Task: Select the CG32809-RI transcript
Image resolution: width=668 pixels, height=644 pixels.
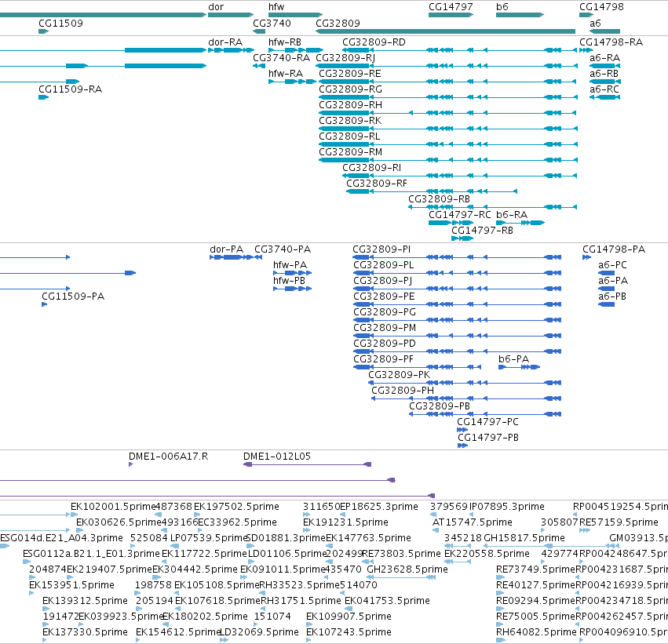Action: (371, 168)
